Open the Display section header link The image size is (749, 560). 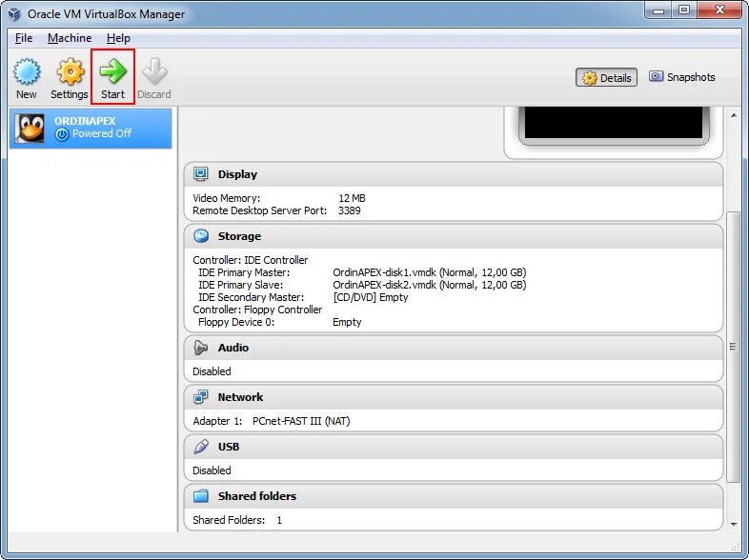(x=237, y=174)
